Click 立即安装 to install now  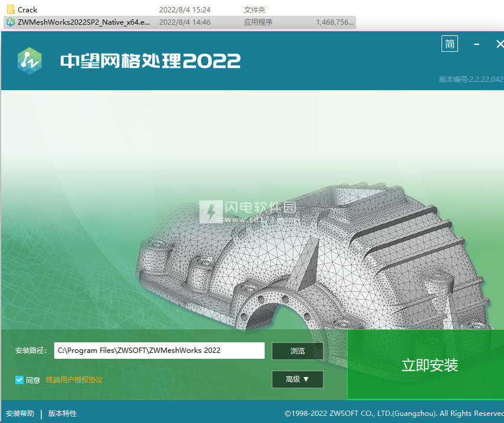426,365
